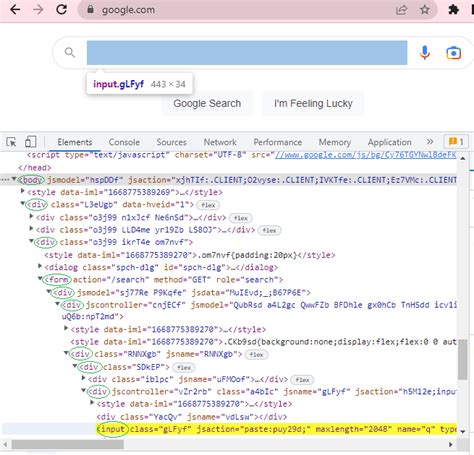Screen dimensions: 474x455
Task: Collapse the div o3j99 ikrT4e om7nvf node
Action: point(31,241)
